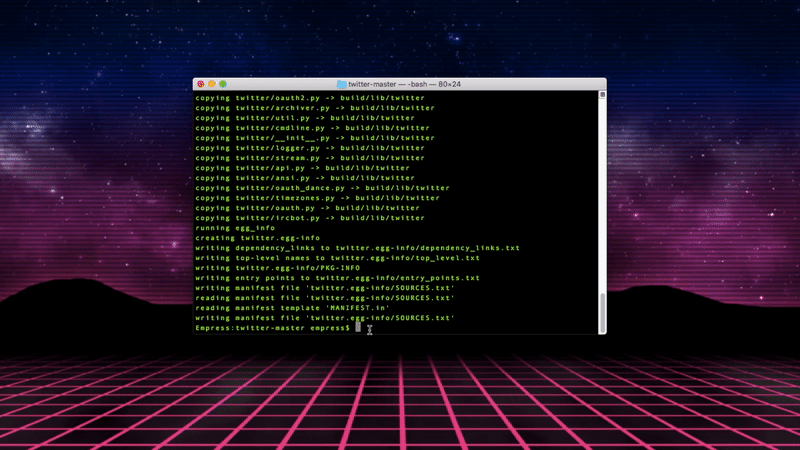The image size is (800, 450).
Task: Click the last 'writing manifest file' line above the prompt
Action: click(x=324, y=318)
